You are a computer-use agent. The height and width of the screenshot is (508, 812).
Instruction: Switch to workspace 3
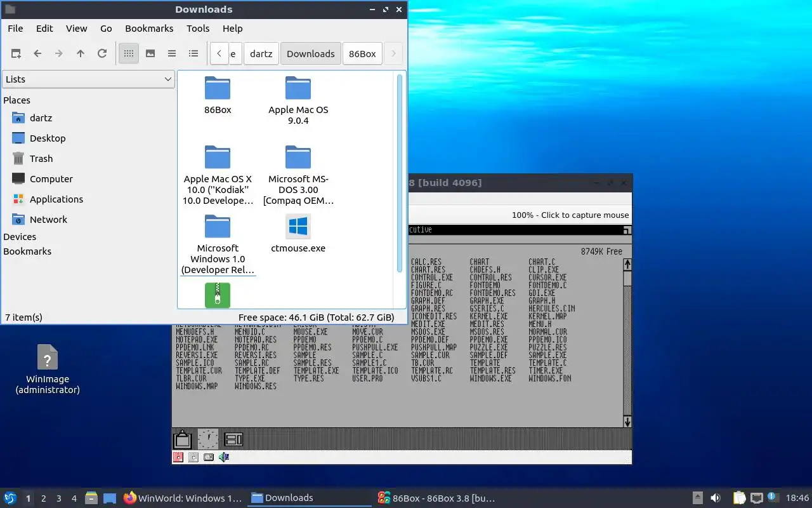(59, 498)
